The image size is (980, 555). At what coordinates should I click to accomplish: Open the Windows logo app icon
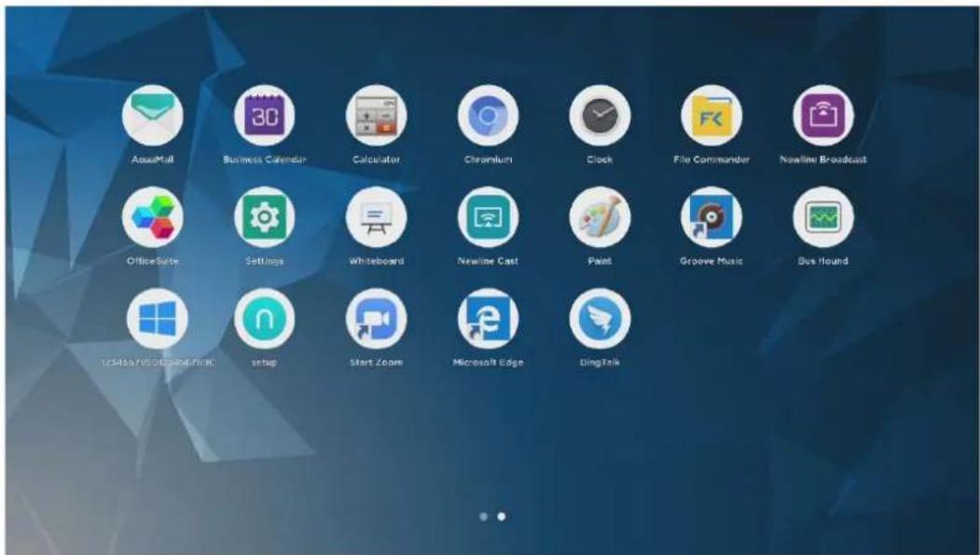coord(157,319)
